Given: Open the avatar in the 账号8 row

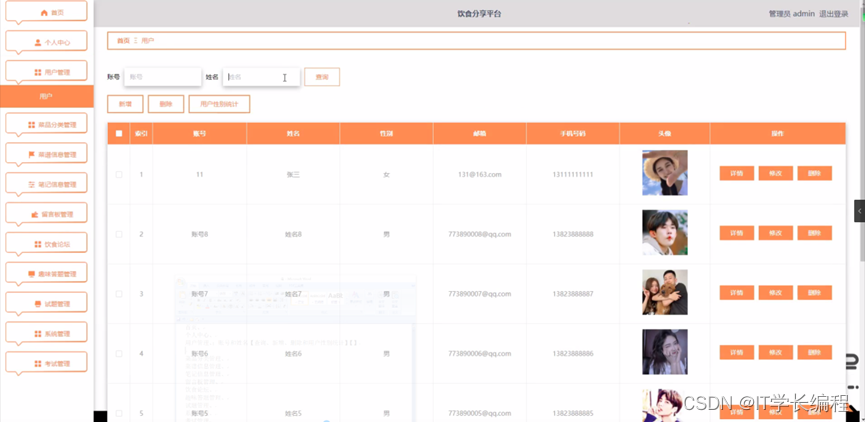Looking at the screenshot, I should [665, 232].
